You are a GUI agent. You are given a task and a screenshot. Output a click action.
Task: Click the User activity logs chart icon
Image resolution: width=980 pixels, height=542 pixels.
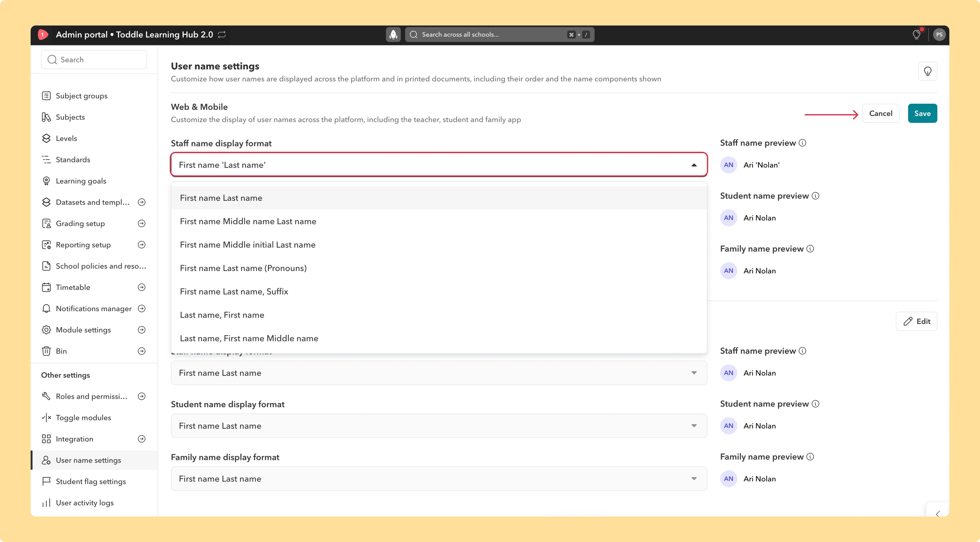[46, 503]
